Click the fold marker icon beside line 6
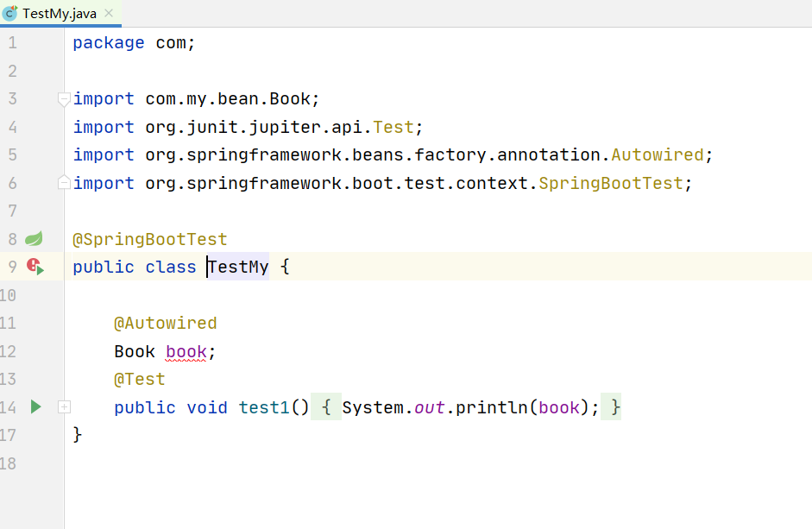 click(64, 182)
